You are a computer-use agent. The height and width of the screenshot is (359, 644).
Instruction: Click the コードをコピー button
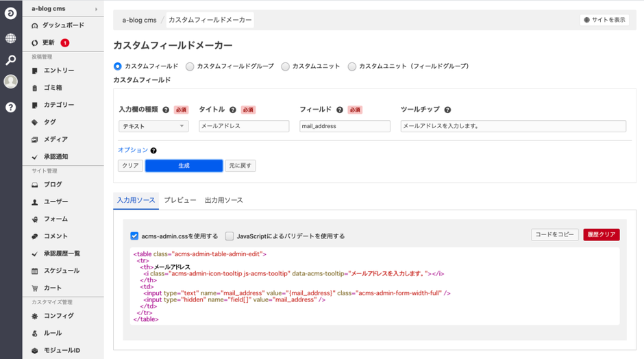554,235
